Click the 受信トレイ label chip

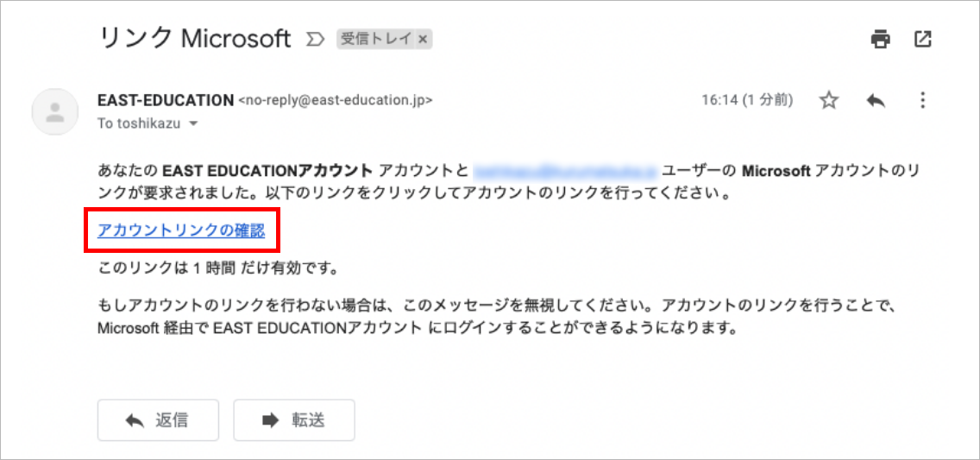376,39
